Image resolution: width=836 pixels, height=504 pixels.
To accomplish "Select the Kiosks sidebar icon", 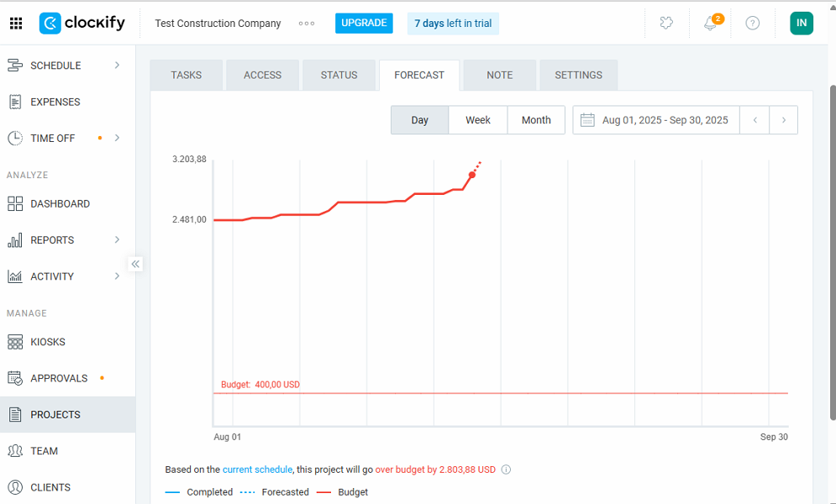I will (14, 342).
